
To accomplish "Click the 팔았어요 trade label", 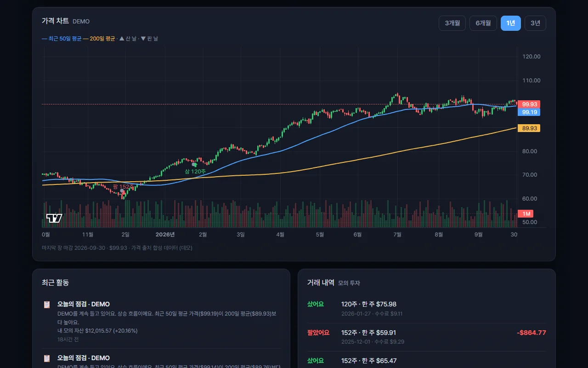I will tap(318, 333).
